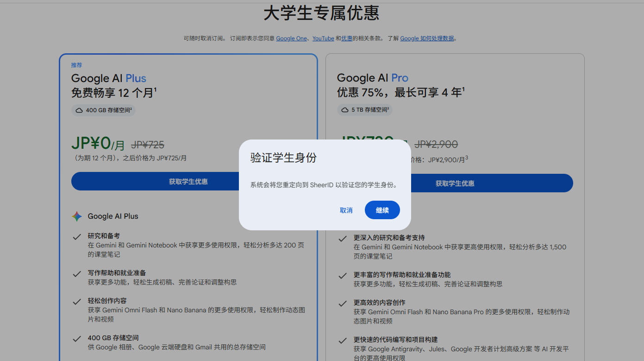Click the cloud icon in the 400 GB chip

pos(79,110)
